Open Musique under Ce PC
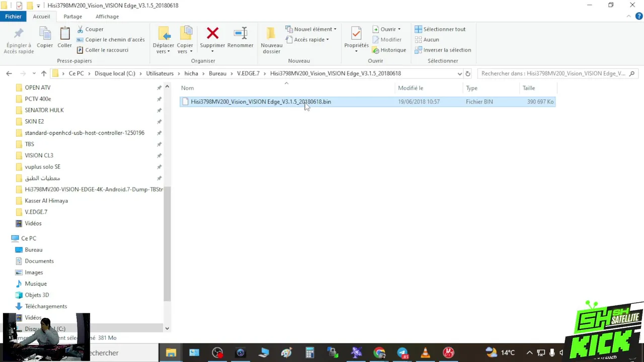Screen dimensions: 644x362 point(36,284)
